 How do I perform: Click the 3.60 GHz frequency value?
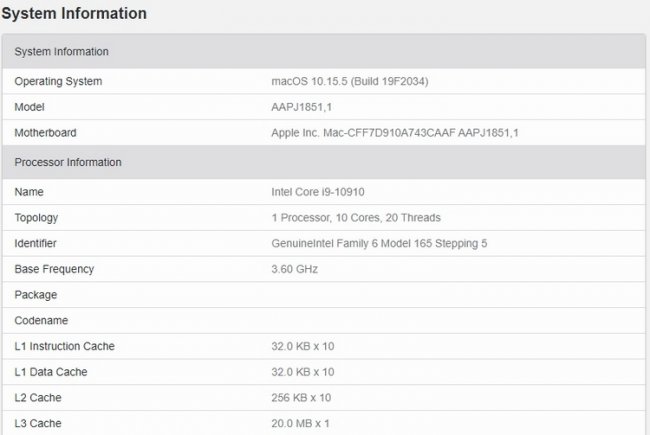(295, 269)
